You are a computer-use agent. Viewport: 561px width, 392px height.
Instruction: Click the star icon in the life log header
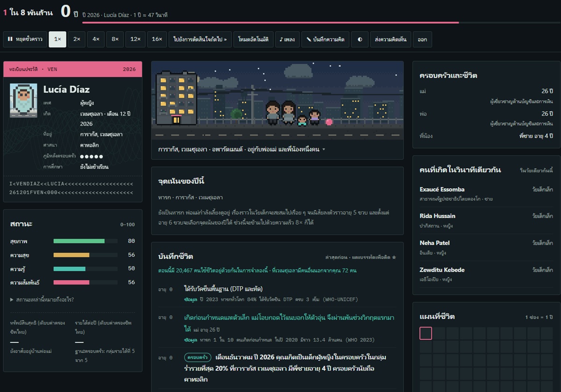tap(394, 257)
